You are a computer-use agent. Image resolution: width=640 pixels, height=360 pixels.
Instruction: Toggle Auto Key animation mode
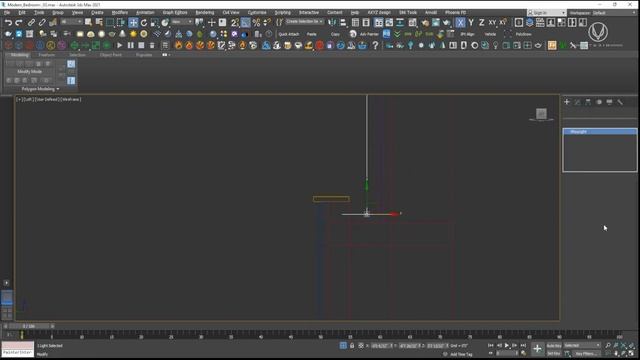point(553,346)
